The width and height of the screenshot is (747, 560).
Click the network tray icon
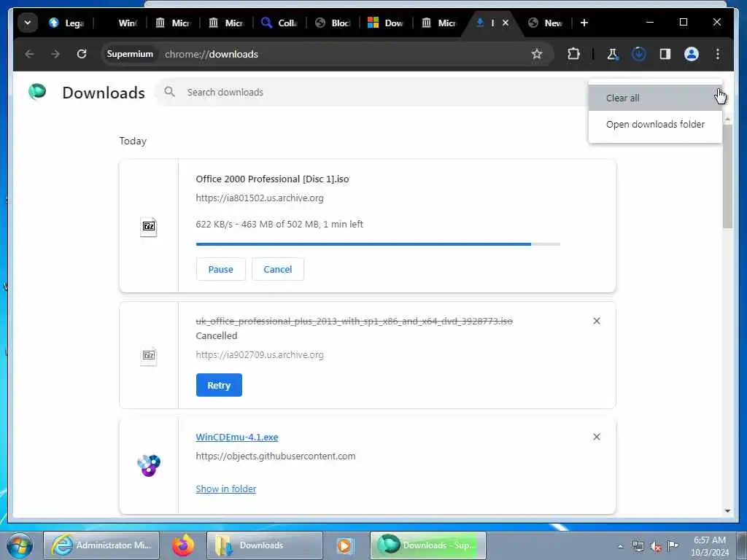point(638,547)
